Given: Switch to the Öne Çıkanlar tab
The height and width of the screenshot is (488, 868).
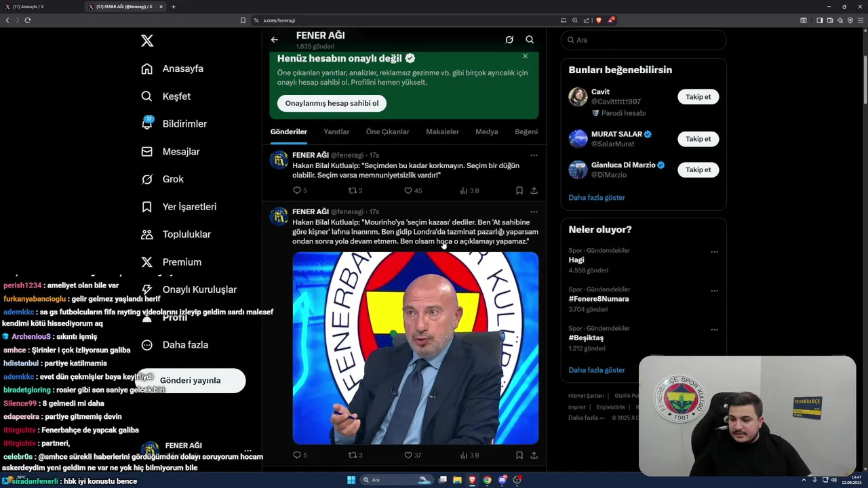Looking at the screenshot, I should click(387, 131).
